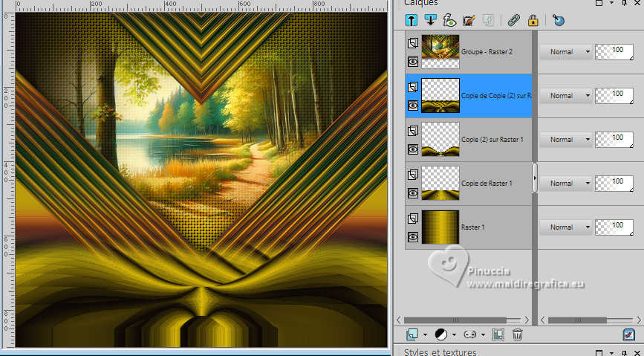
Task: Select layer name Raster 1
Action: [472, 227]
